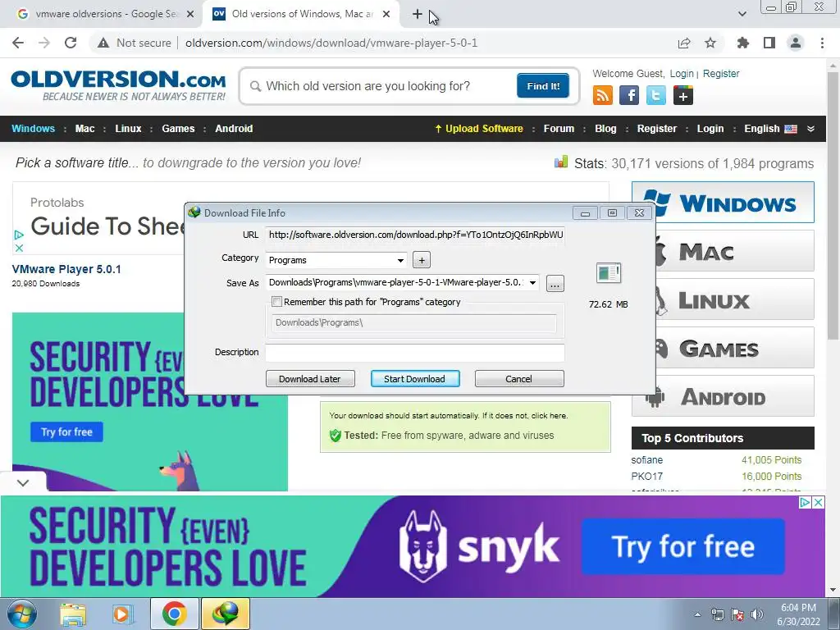Click the Start Download button

pyautogui.click(x=414, y=379)
